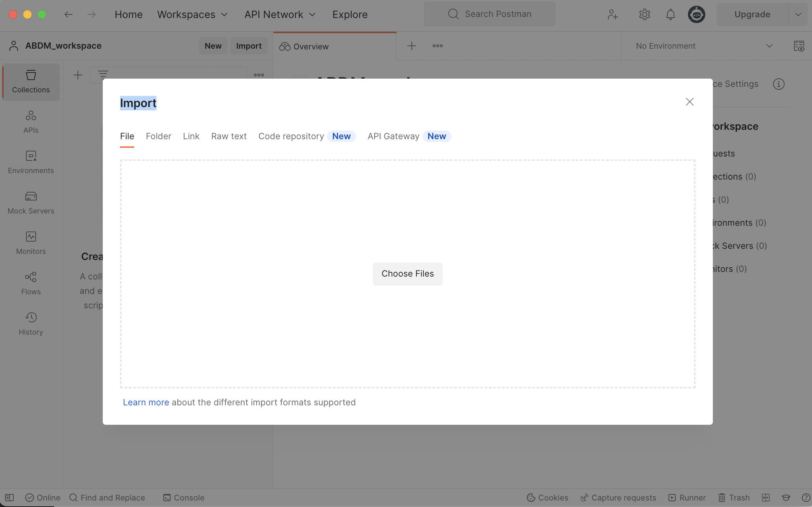812x507 pixels.
Task: Switch to the Raw text tab
Action: click(x=229, y=136)
